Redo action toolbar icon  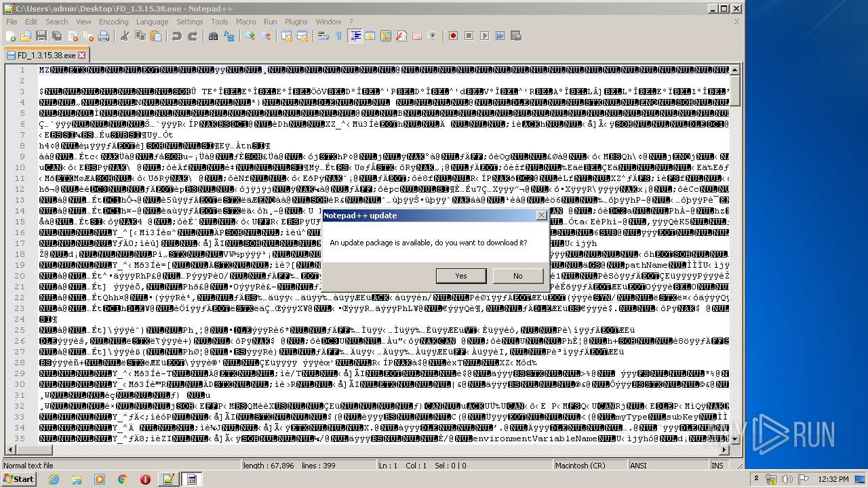click(x=193, y=36)
